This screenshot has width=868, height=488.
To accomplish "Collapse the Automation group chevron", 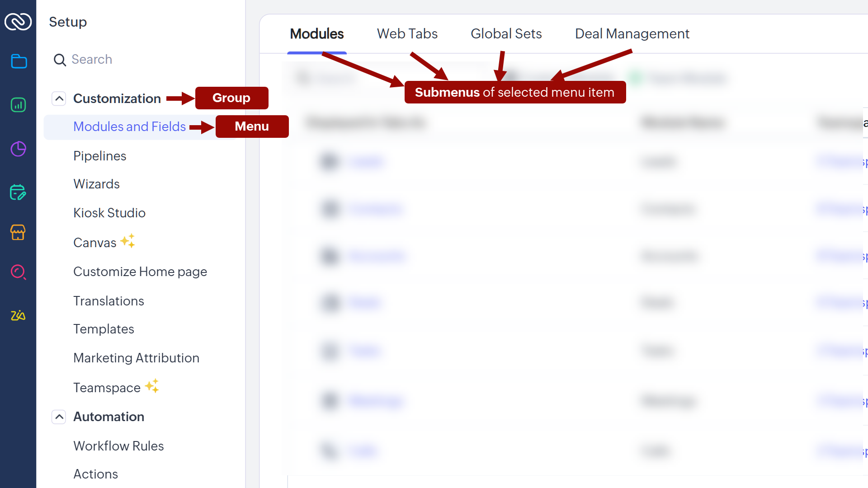I will pos(59,417).
